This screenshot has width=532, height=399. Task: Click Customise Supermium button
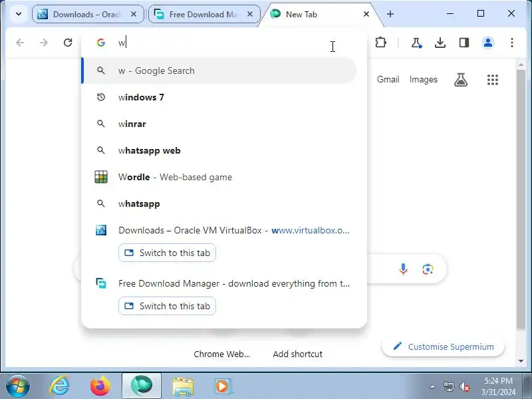443,346
